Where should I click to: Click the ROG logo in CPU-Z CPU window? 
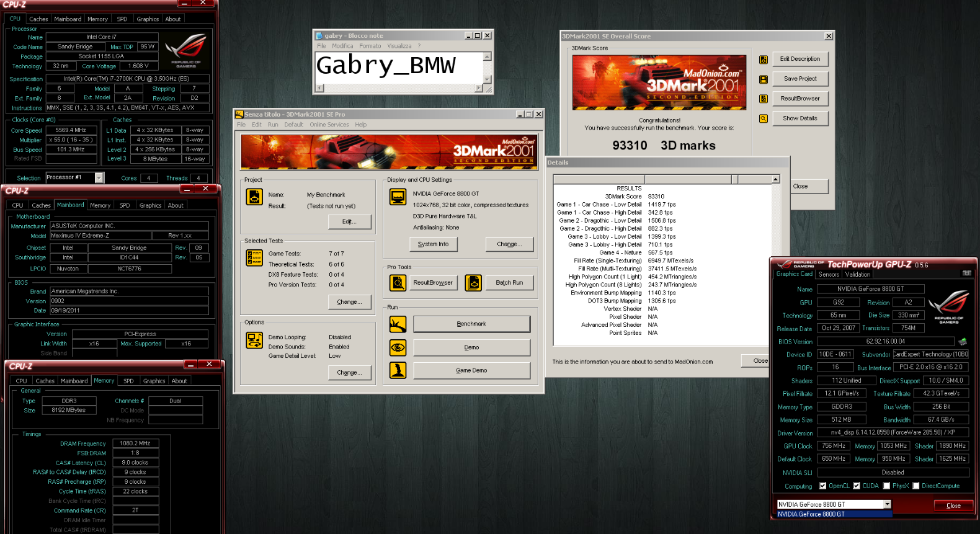185,50
